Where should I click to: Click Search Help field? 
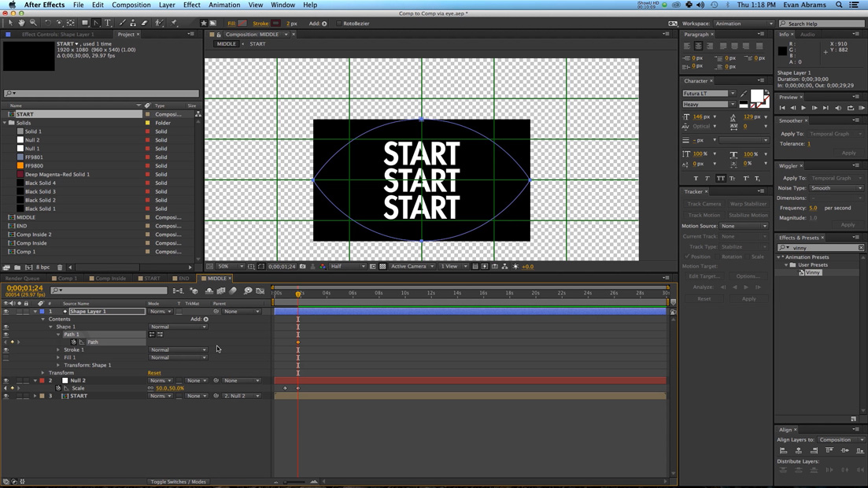click(822, 24)
